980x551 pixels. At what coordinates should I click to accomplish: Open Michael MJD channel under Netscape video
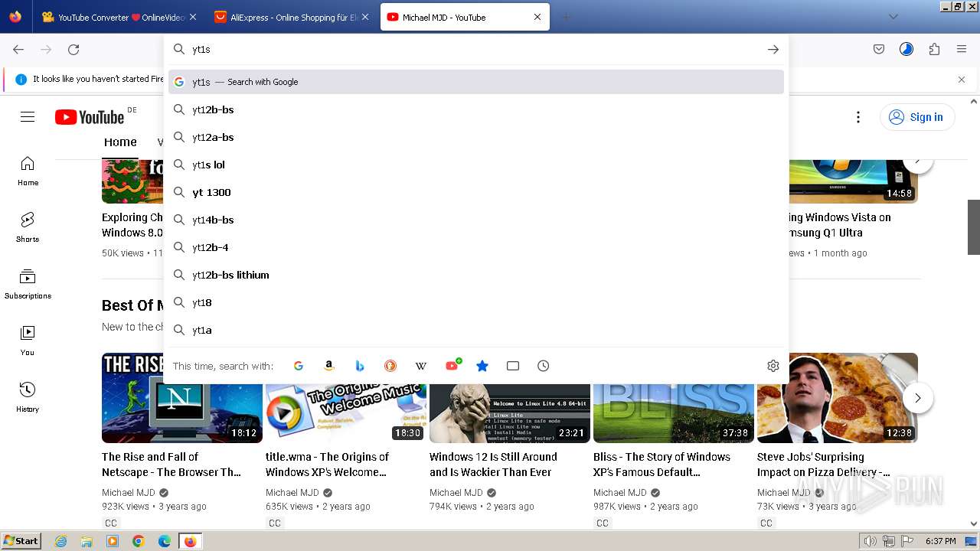(x=129, y=493)
